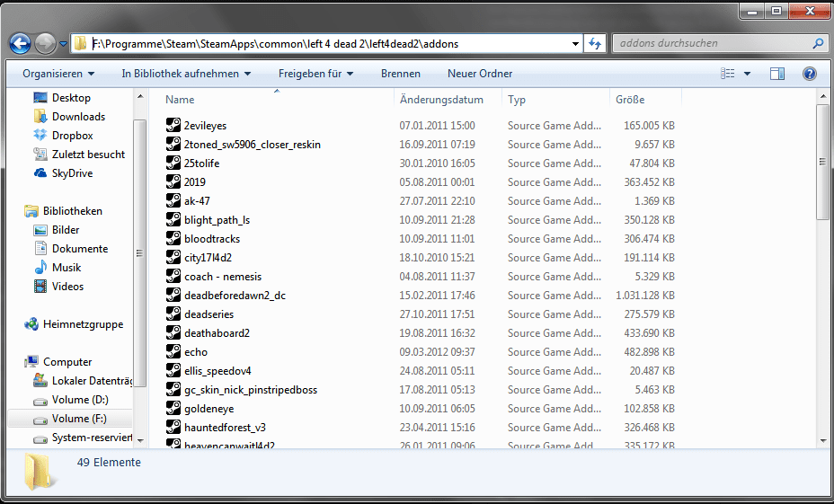
Task: Click the magnifier search icon
Action: pyautogui.click(x=818, y=44)
